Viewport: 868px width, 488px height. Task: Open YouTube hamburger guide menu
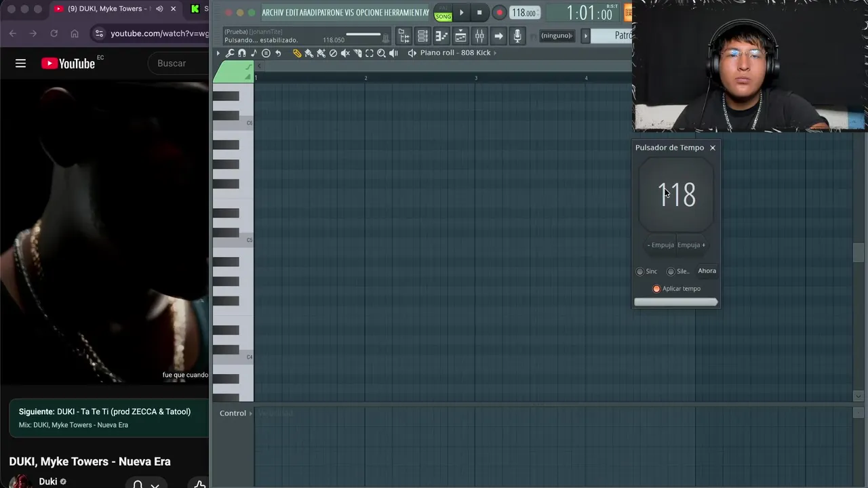coord(20,63)
